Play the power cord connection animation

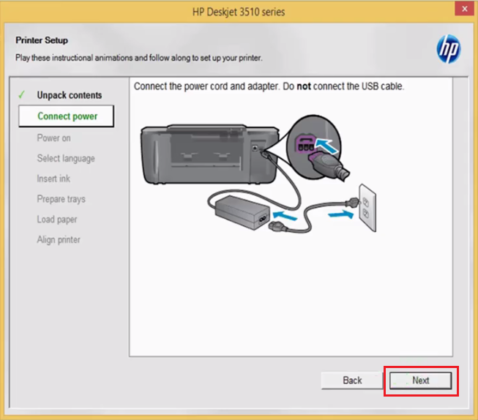point(259,174)
